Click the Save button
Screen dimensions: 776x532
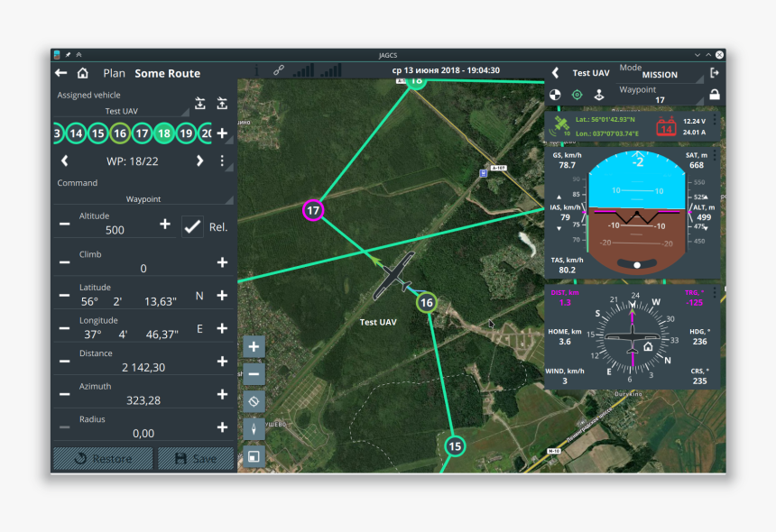tap(195, 458)
